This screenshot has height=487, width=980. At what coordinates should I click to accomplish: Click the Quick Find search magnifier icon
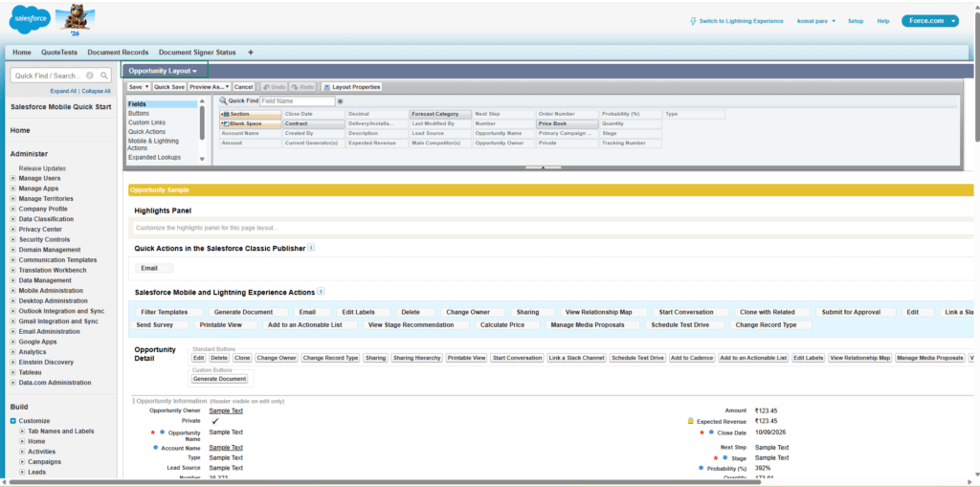point(104,75)
